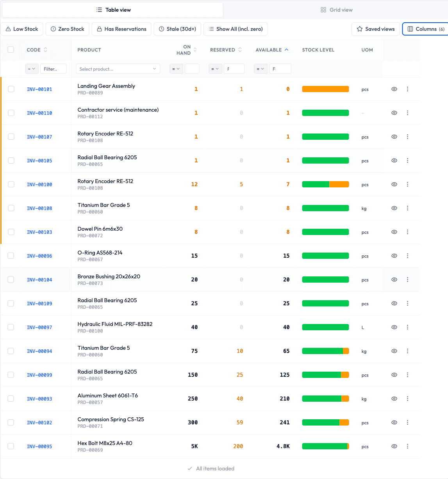
Task: Select the INV-00107 row checkbox
Action: click(x=11, y=137)
